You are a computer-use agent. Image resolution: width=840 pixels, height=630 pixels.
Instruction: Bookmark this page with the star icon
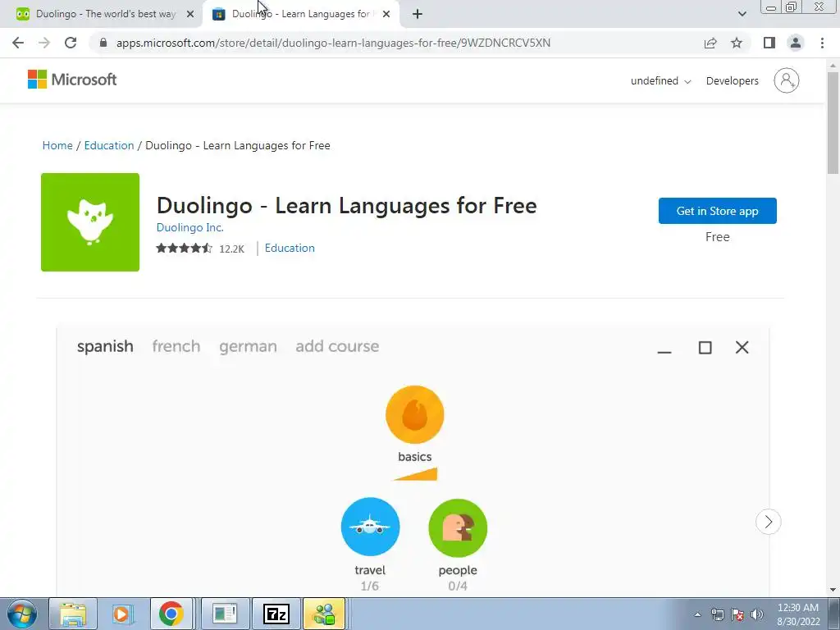click(x=737, y=43)
